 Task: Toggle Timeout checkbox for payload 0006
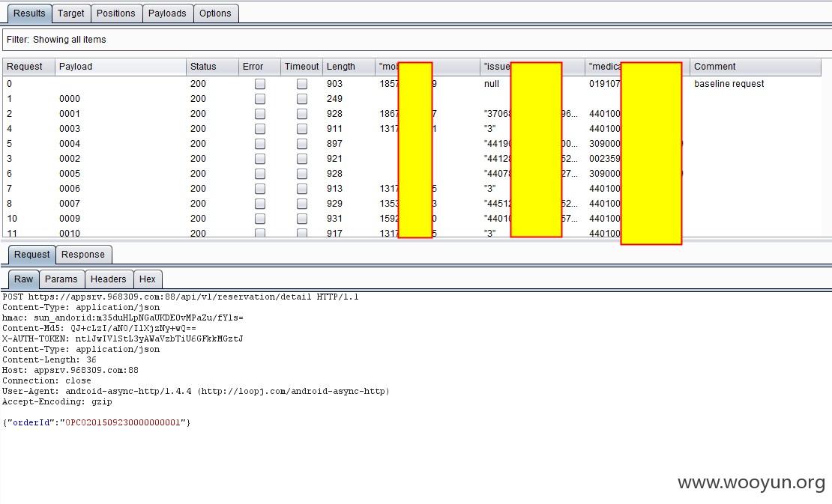pos(302,189)
